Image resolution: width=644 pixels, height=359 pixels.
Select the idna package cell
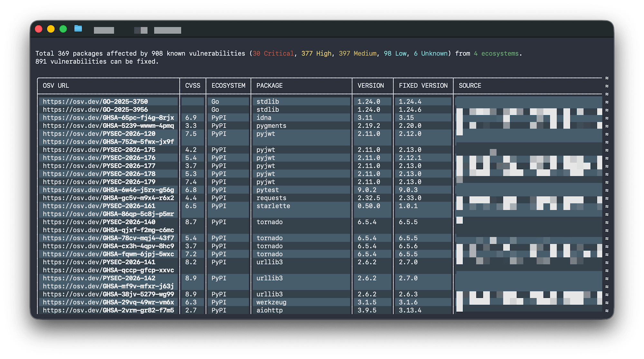click(x=264, y=118)
